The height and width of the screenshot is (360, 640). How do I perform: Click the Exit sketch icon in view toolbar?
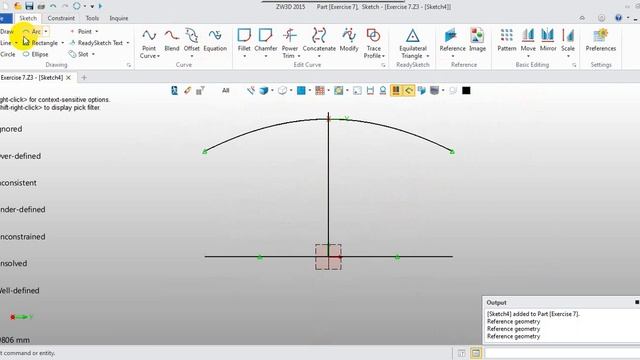tap(174, 91)
